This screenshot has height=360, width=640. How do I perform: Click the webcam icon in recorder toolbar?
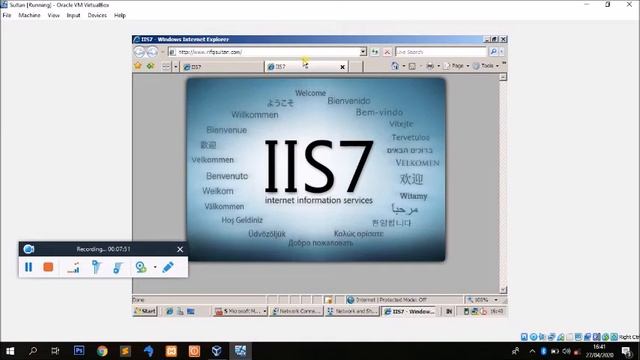tap(141, 267)
